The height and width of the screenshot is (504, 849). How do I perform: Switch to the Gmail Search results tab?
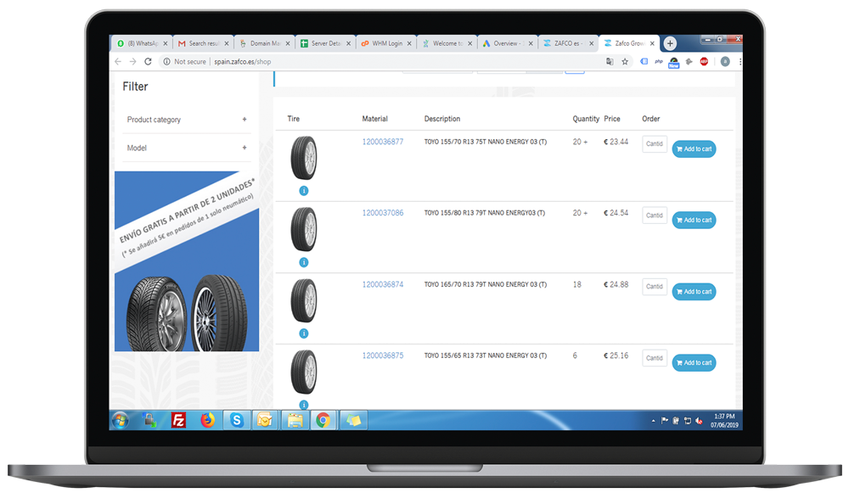(x=203, y=43)
